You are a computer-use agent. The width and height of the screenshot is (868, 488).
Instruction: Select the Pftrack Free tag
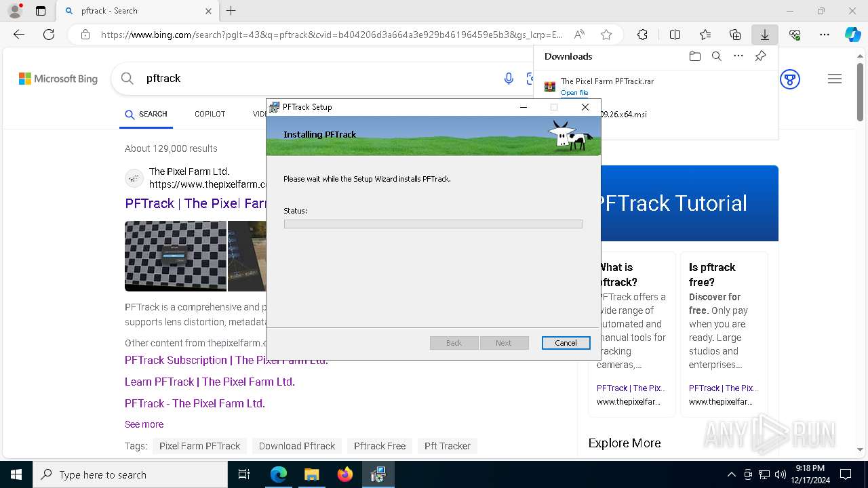point(380,446)
